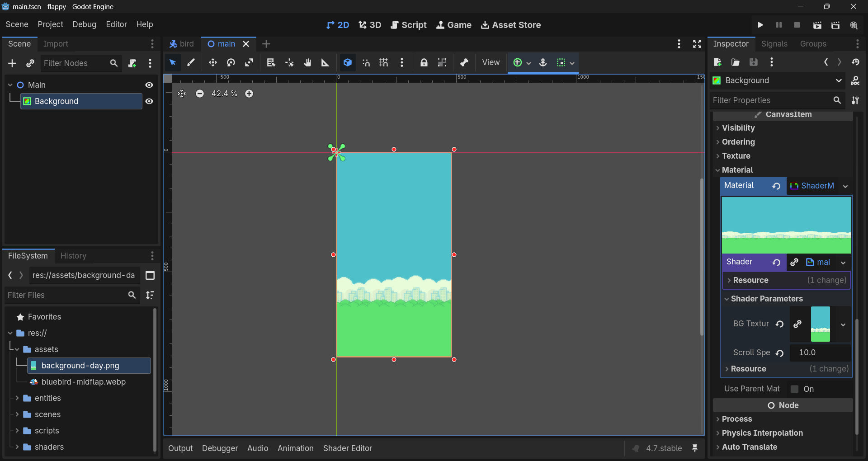Toggle Smart Snap in toolbar

(366, 63)
